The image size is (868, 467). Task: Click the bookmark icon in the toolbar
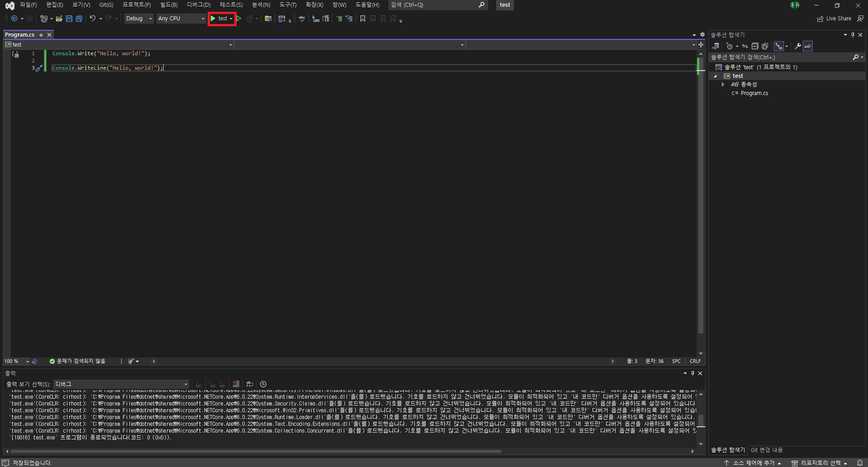362,19
